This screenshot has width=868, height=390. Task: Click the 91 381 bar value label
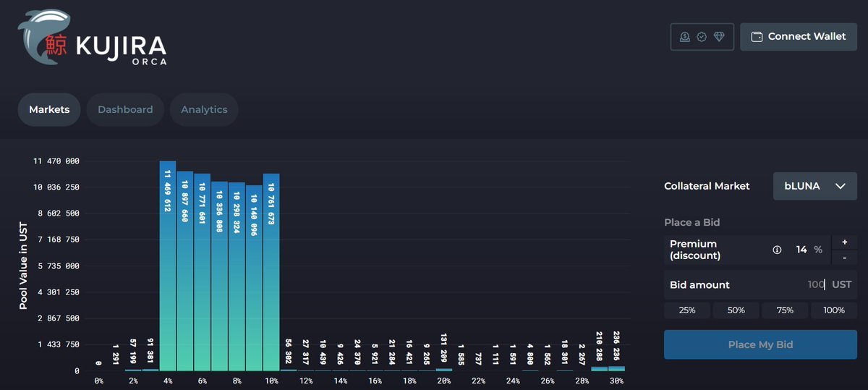[150, 351]
